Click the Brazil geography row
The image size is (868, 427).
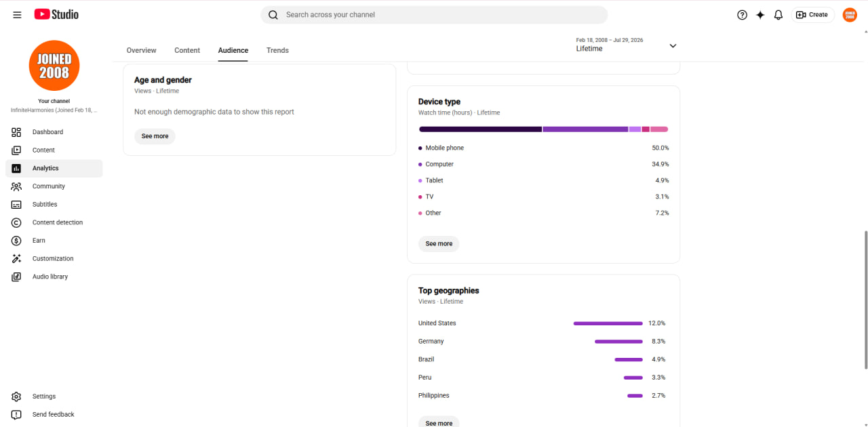[543, 359]
